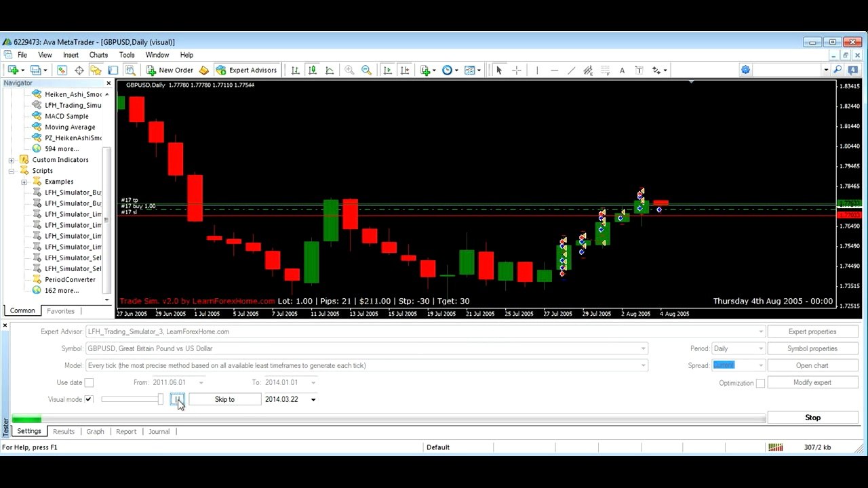Toggle the Use date checkbox

click(x=89, y=383)
